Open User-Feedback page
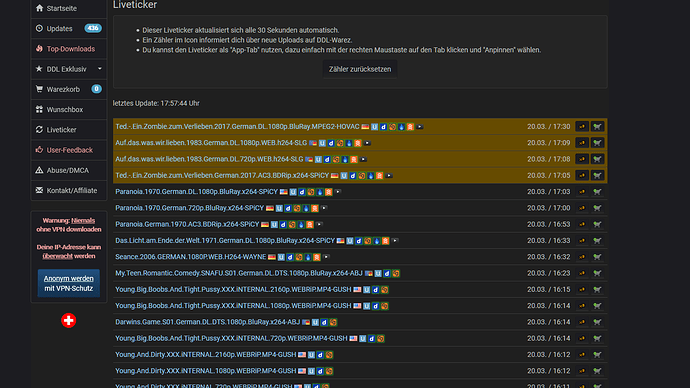Viewport: 690px width, 388px height. coord(69,150)
